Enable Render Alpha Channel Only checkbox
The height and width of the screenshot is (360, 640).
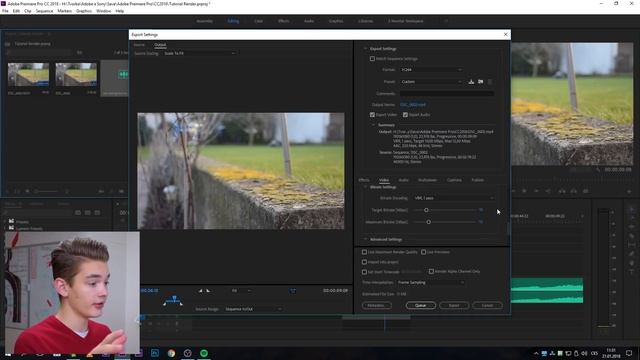click(431, 271)
